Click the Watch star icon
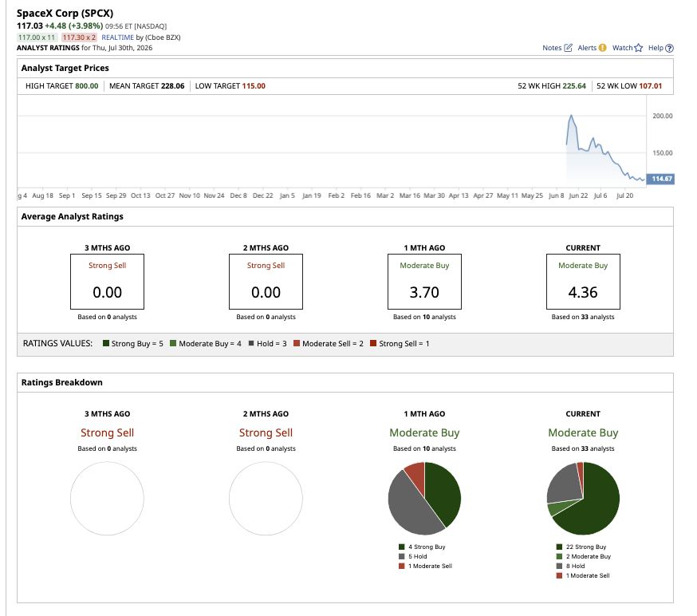The height and width of the screenshot is (616, 697). tap(638, 48)
